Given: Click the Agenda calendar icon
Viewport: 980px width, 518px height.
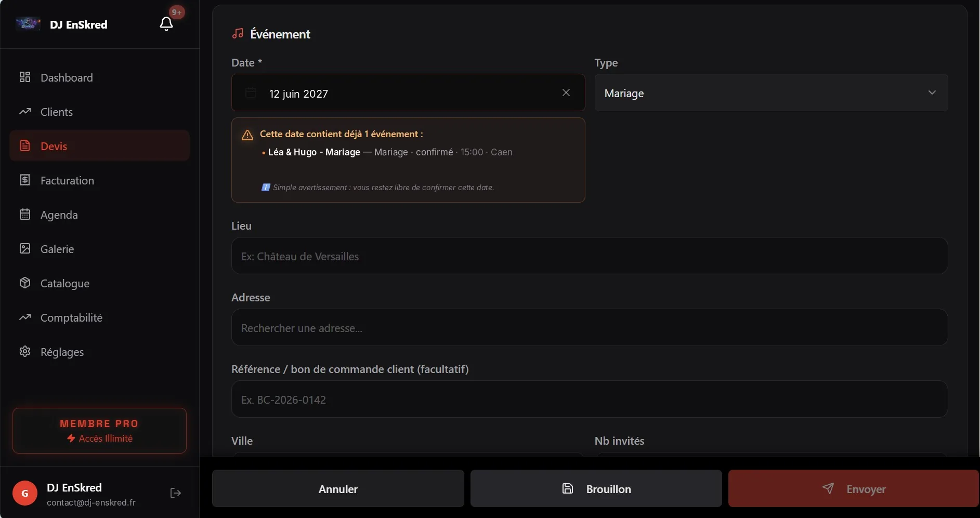Looking at the screenshot, I should tap(25, 214).
